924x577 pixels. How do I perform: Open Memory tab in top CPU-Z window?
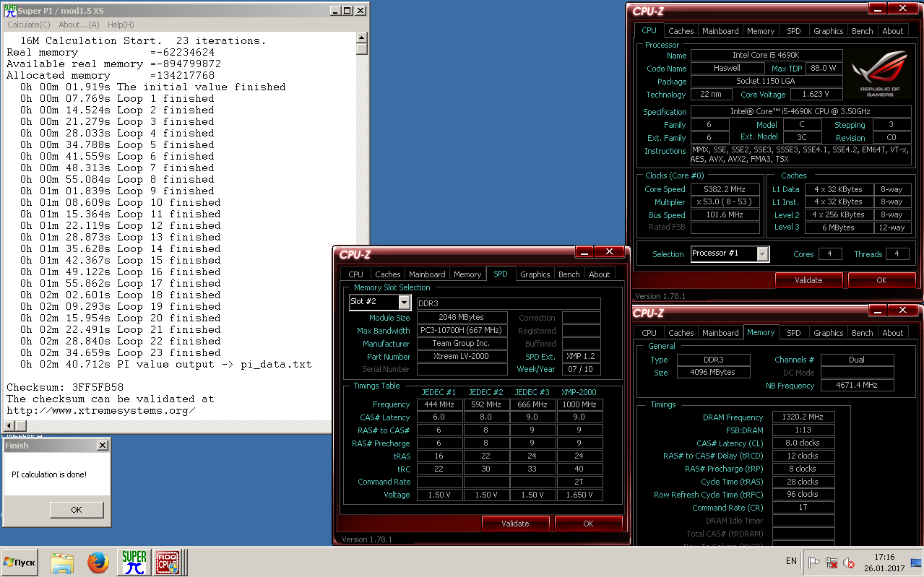click(761, 31)
